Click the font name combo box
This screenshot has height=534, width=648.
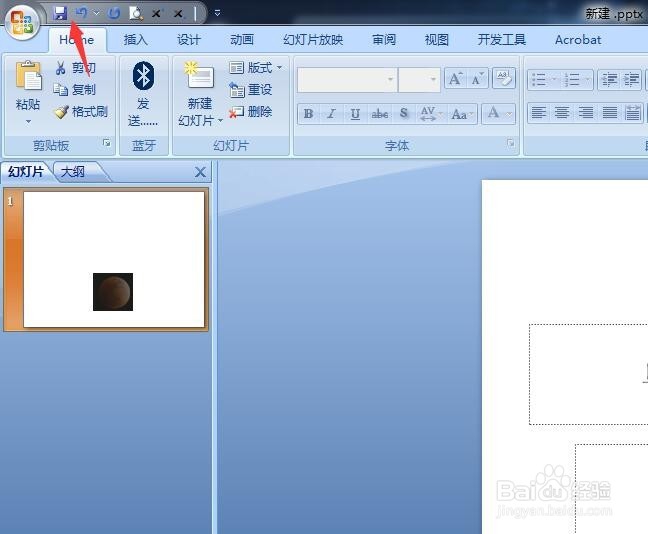pos(347,79)
